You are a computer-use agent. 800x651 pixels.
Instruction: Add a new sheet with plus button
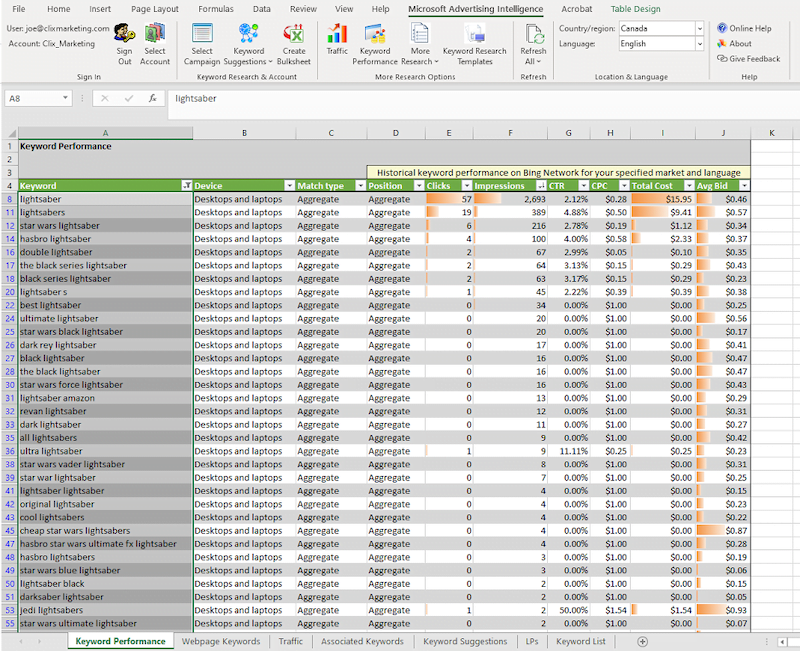click(643, 642)
